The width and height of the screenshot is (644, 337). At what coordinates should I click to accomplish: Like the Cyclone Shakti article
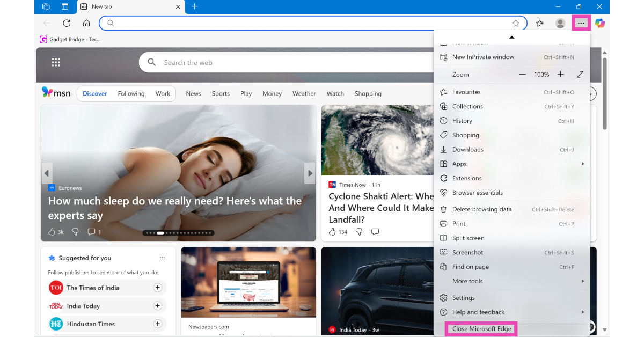click(332, 232)
